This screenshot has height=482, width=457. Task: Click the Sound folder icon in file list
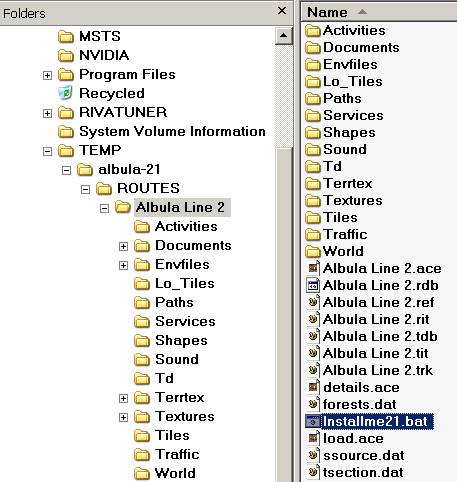pyautogui.click(x=313, y=150)
